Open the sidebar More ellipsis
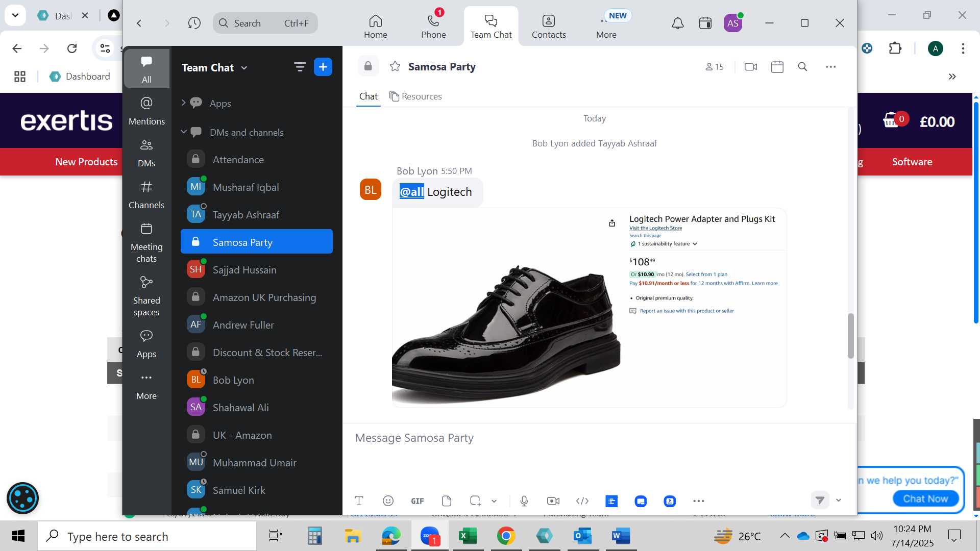 point(146,385)
